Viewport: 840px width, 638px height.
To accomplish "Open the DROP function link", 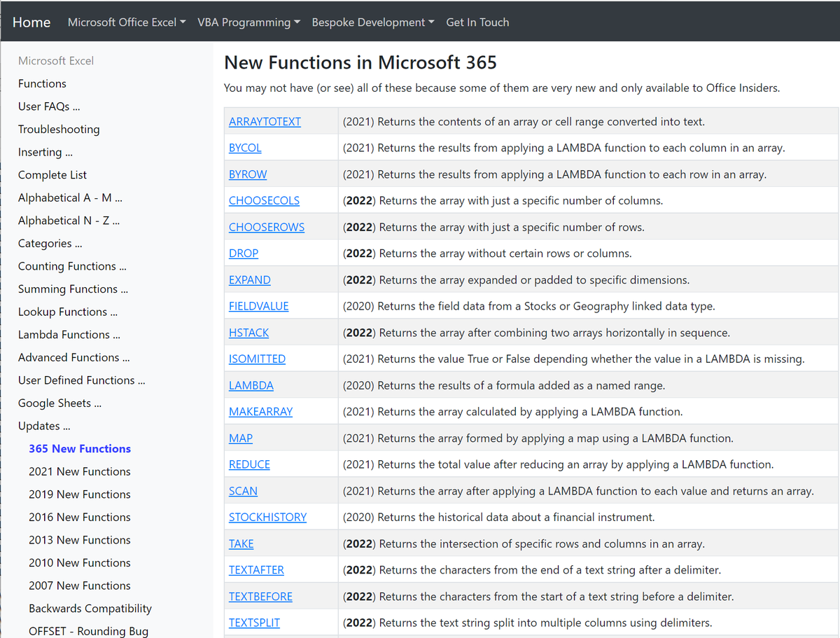I will tap(244, 254).
